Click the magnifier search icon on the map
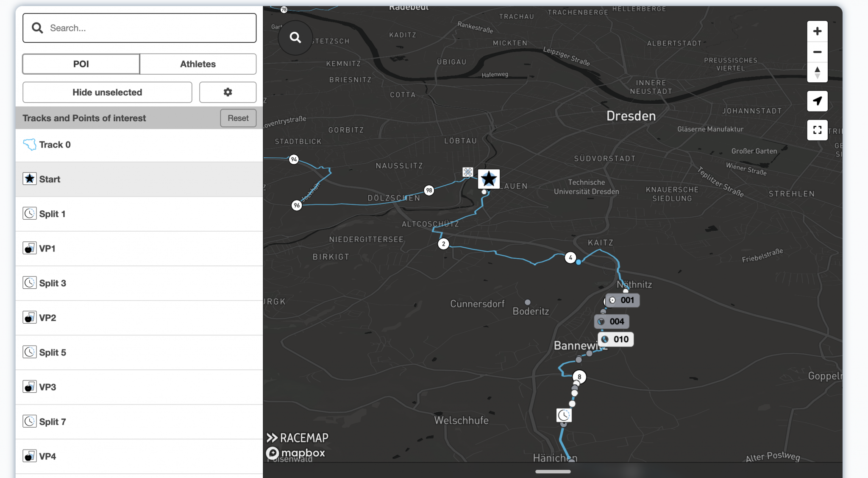Screen dimensions: 868x478 (x=295, y=38)
